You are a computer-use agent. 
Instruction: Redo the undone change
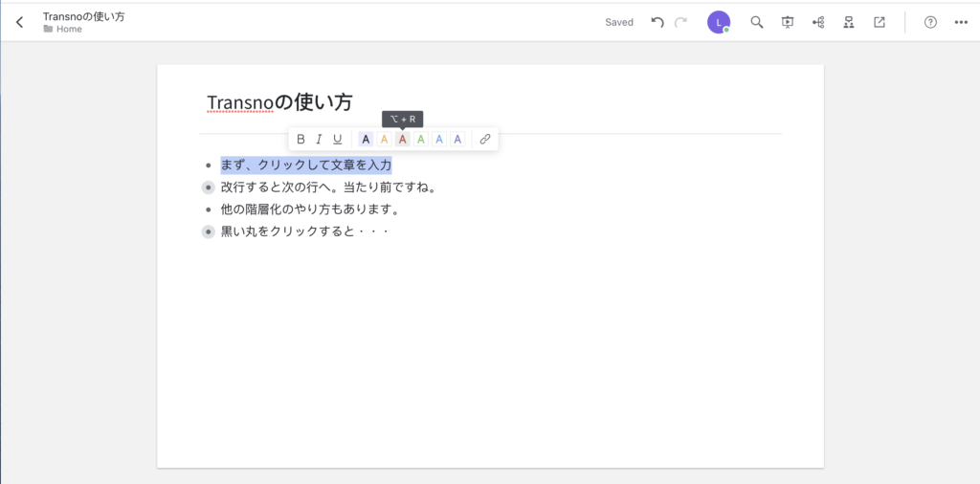[680, 23]
